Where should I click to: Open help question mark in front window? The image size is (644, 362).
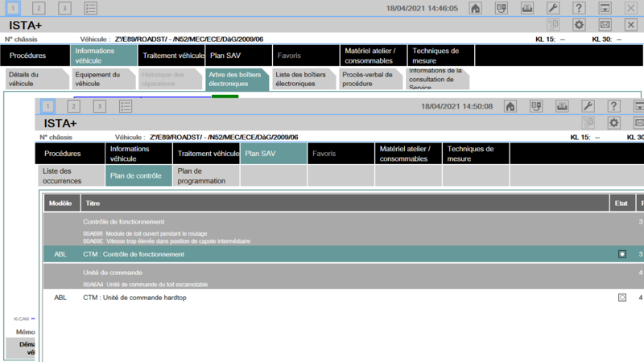pos(613,106)
